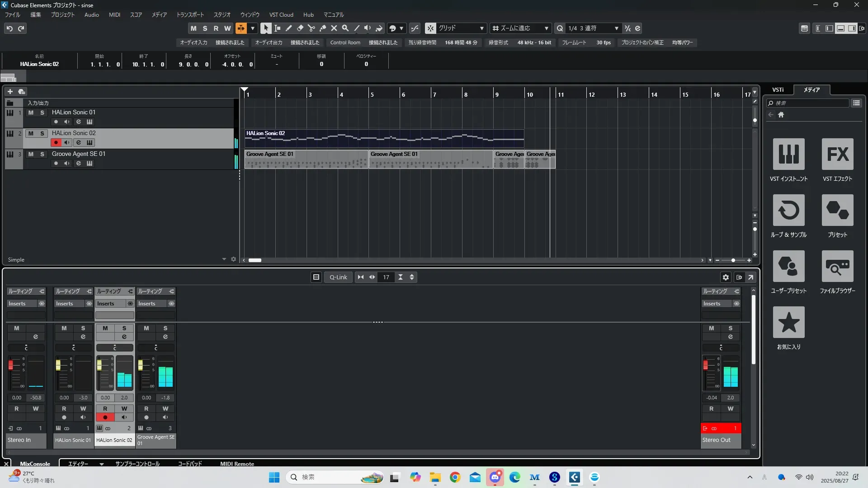Viewport: 868px width, 488px height.
Task: Open the MIDI menu
Action: click(x=114, y=14)
